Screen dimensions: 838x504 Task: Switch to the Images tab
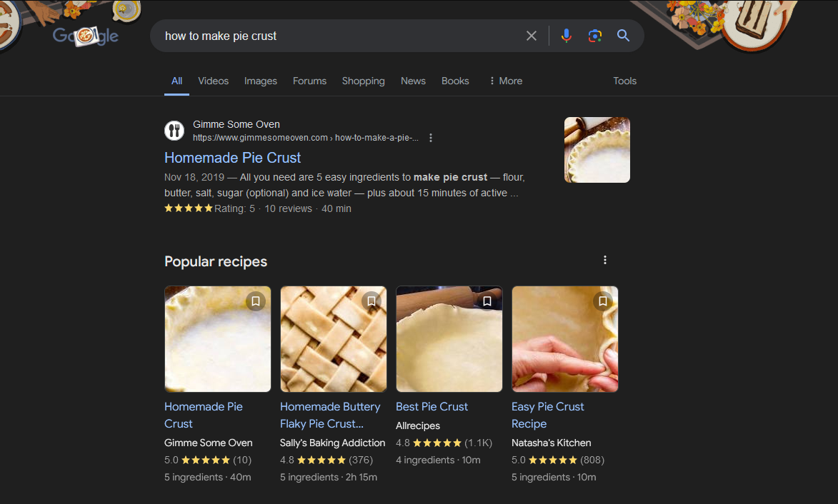(x=261, y=81)
